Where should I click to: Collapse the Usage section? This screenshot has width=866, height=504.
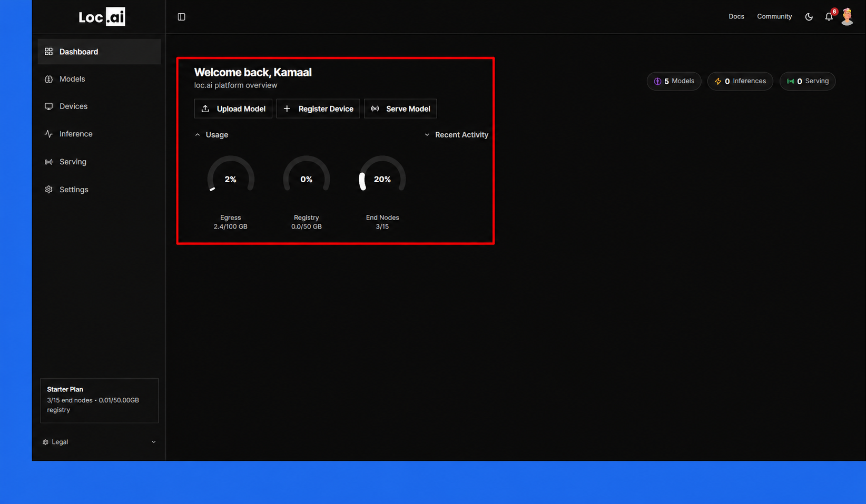[x=211, y=135]
